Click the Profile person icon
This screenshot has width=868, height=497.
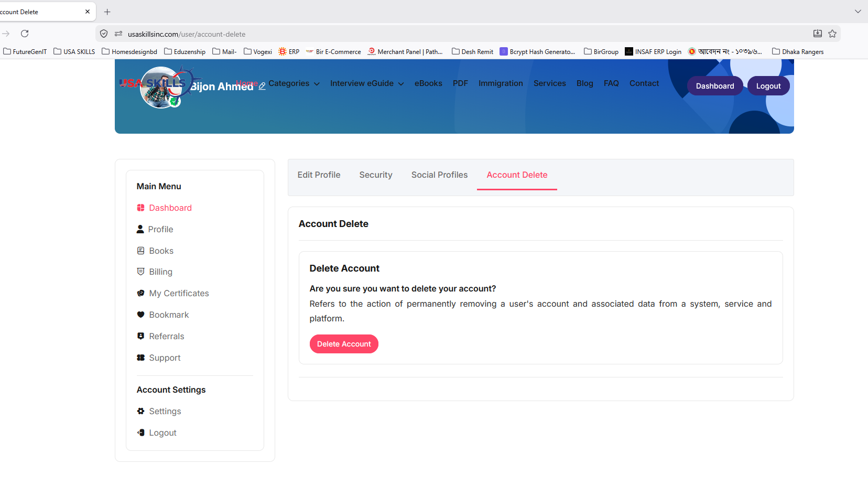coord(140,229)
